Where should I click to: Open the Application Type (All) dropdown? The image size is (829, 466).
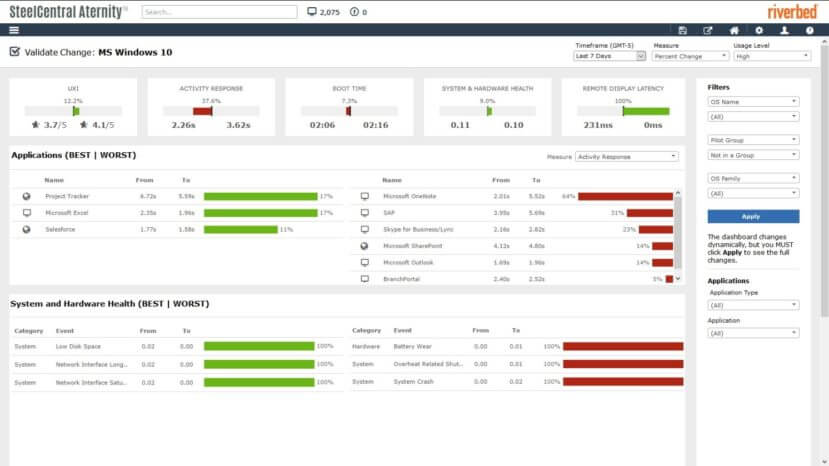point(753,305)
